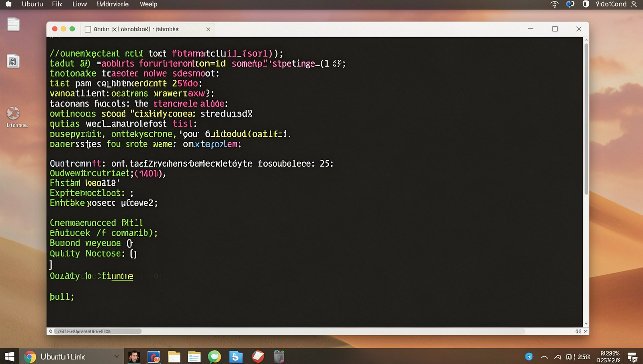Open the Apple menu icon
This screenshot has height=364, width=643.
(x=8, y=4)
